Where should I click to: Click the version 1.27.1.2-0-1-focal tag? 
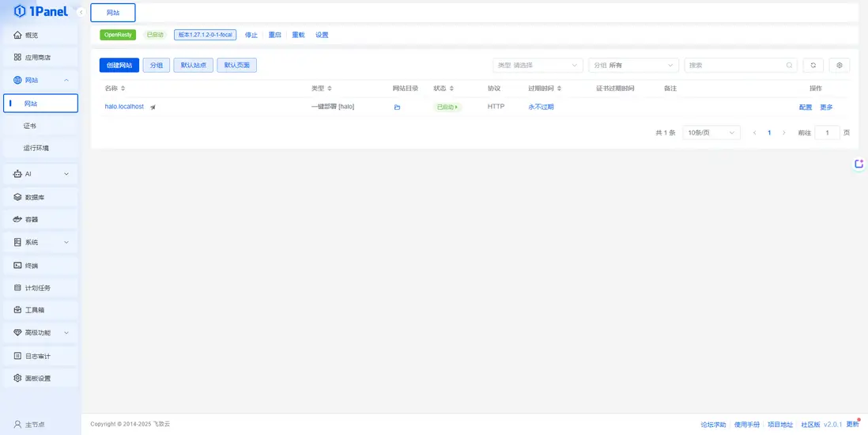click(x=205, y=35)
